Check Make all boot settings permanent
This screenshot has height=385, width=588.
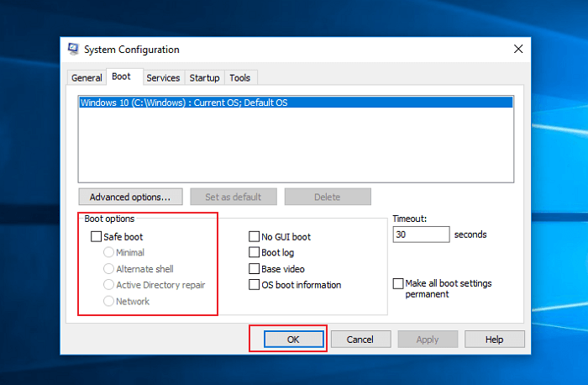coord(399,284)
